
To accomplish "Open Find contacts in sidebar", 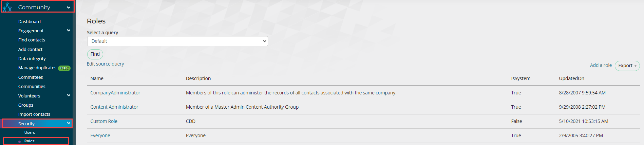I will [32, 40].
